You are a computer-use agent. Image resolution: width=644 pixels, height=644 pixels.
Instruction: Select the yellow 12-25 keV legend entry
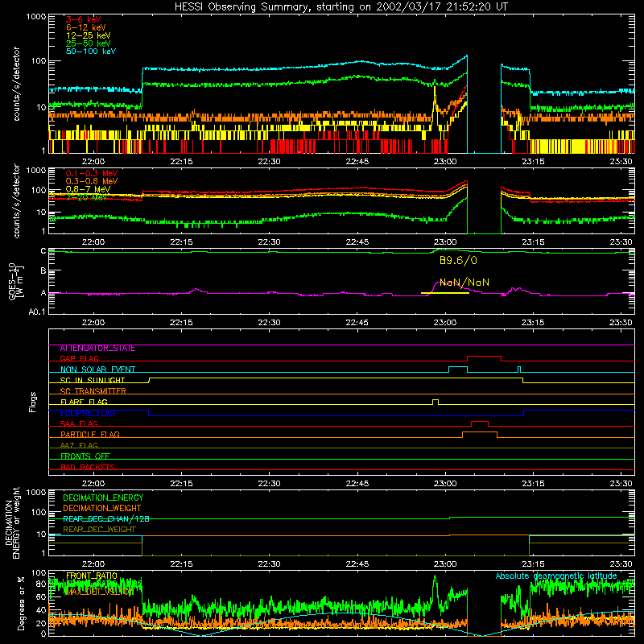tap(89, 35)
